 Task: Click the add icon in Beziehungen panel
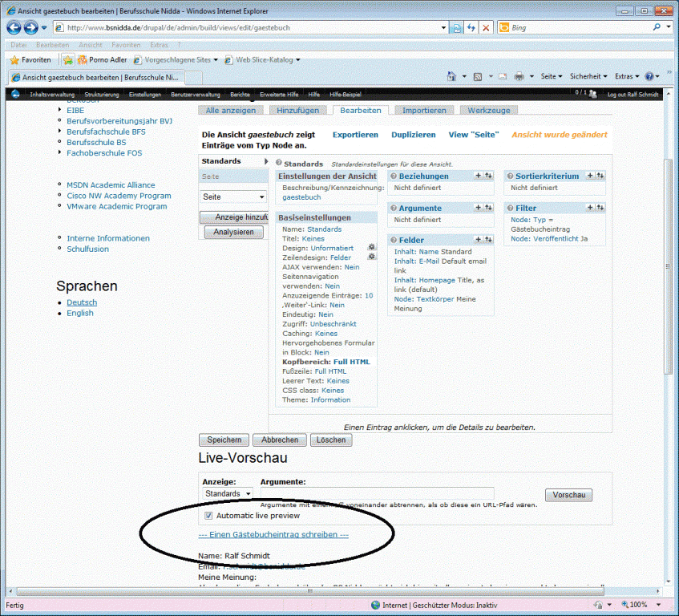(x=479, y=176)
